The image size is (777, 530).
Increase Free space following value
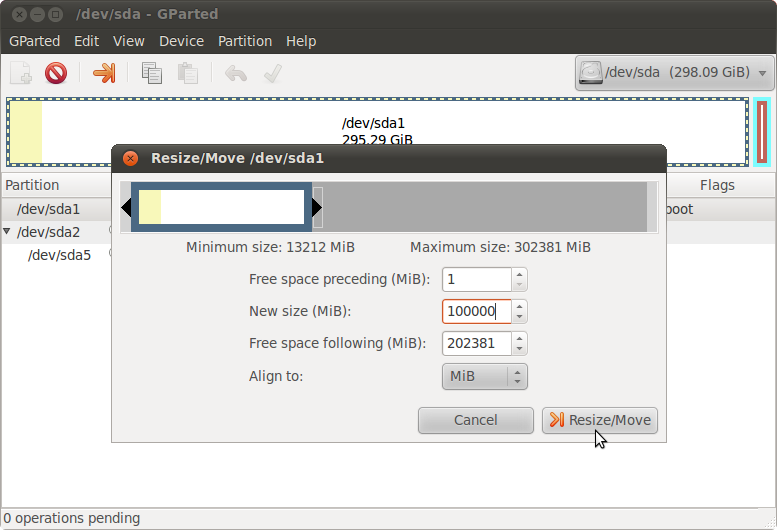pyautogui.click(x=519, y=338)
